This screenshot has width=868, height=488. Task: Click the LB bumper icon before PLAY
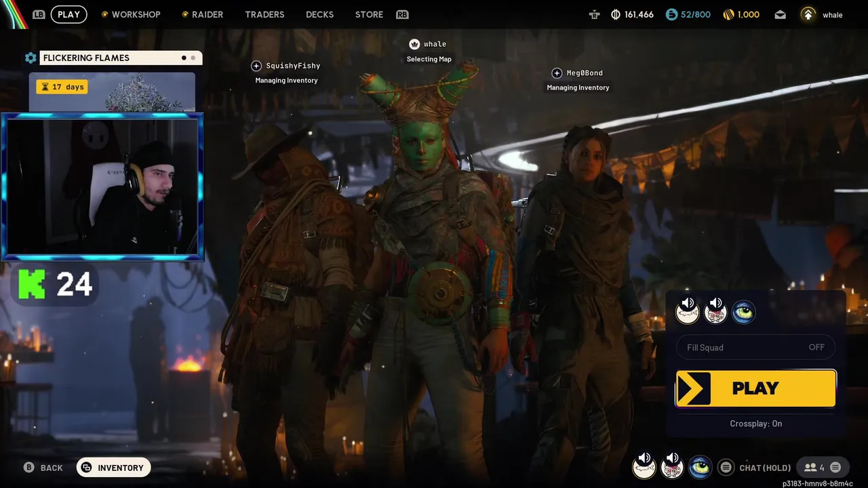coord(38,14)
